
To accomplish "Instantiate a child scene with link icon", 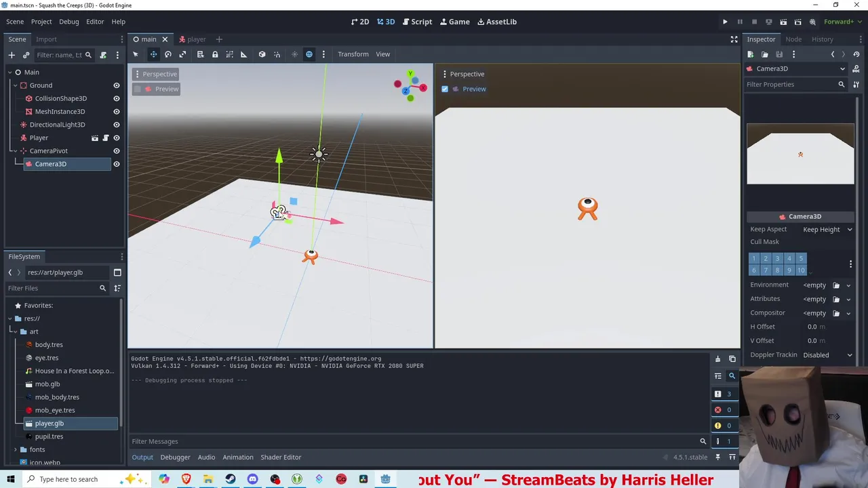I will tap(26, 55).
